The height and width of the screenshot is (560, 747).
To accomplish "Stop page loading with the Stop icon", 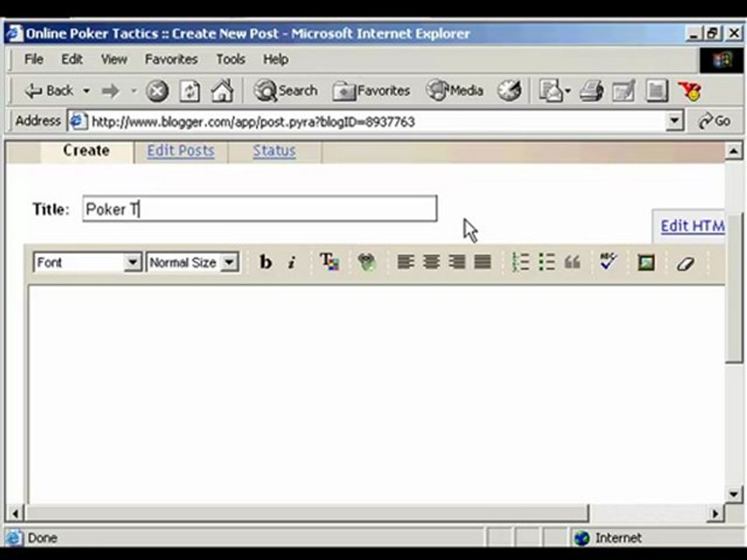I will click(x=156, y=91).
